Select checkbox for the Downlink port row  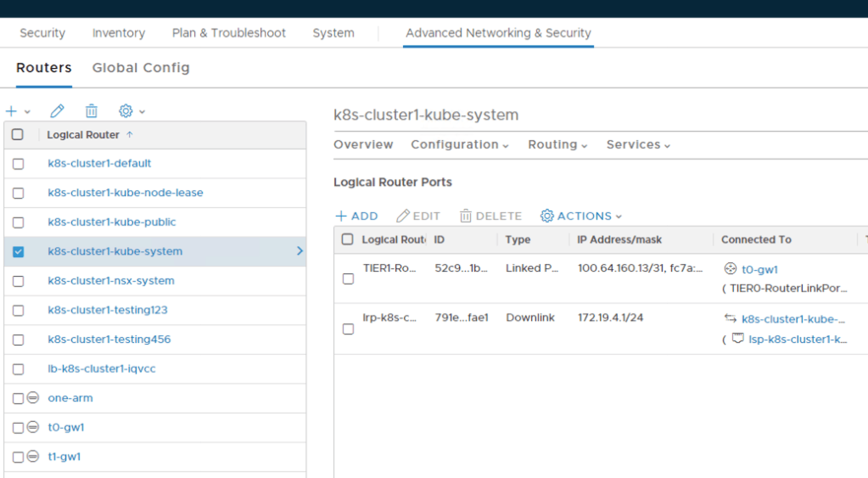[348, 329]
